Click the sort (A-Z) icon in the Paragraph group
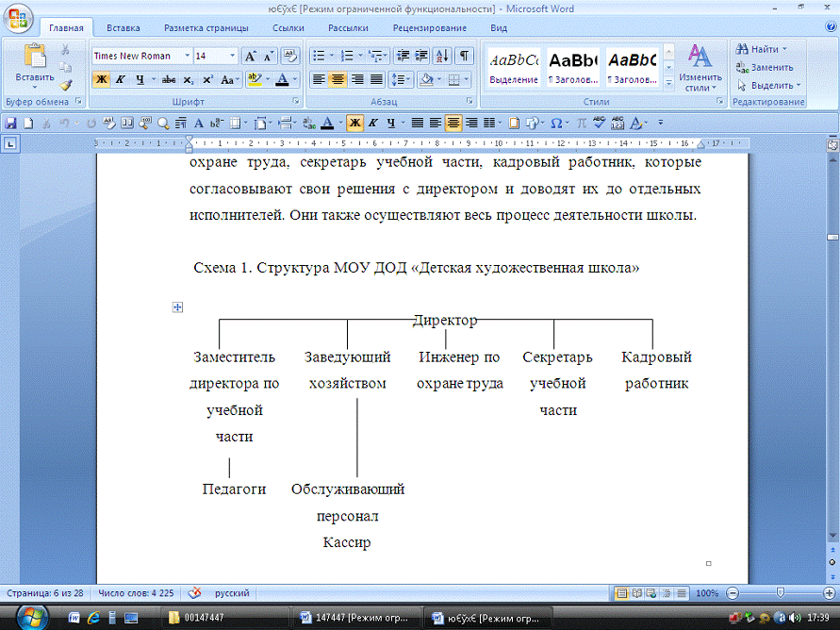This screenshot has width=840, height=630. tap(443, 57)
